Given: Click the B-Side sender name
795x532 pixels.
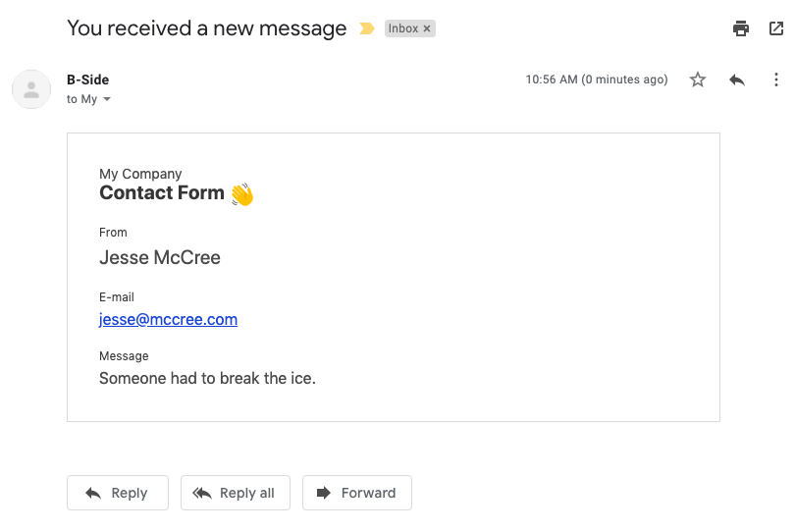Looking at the screenshot, I should [x=87, y=80].
